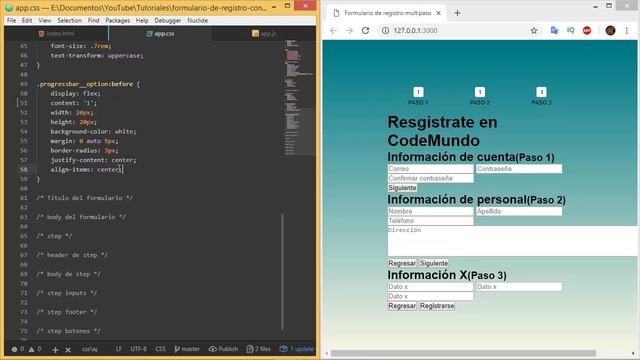Open a new Chrome tab
The width and height of the screenshot is (640, 360).
pos(457,13)
